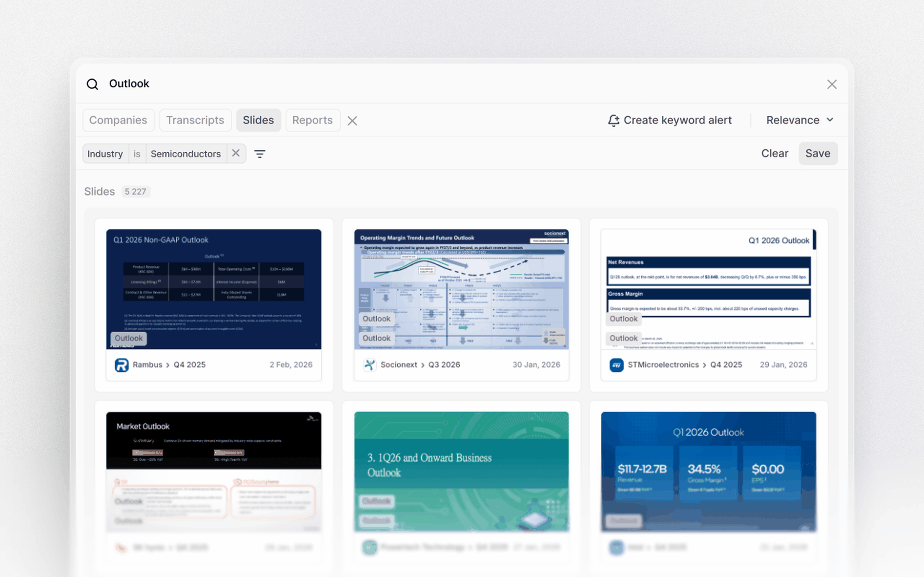Toggle the Companies filter chip
This screenshot has width=924, height=577.
(x=118, y=121)
